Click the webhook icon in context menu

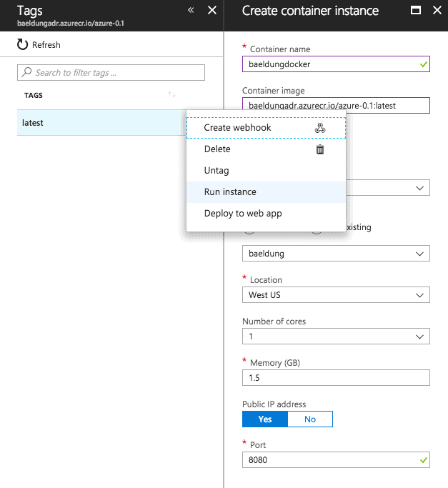pos(320,128)
